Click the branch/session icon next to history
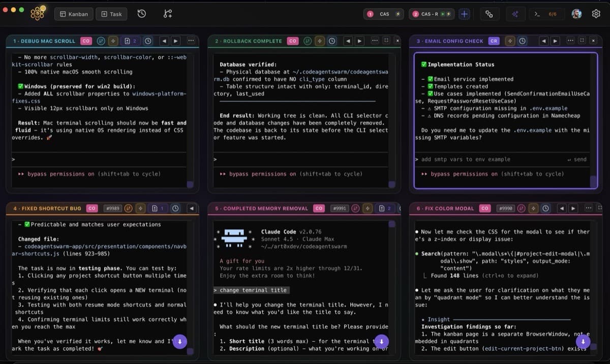The height and width of the screenshot is (364, 610). (x=168, y=14)
